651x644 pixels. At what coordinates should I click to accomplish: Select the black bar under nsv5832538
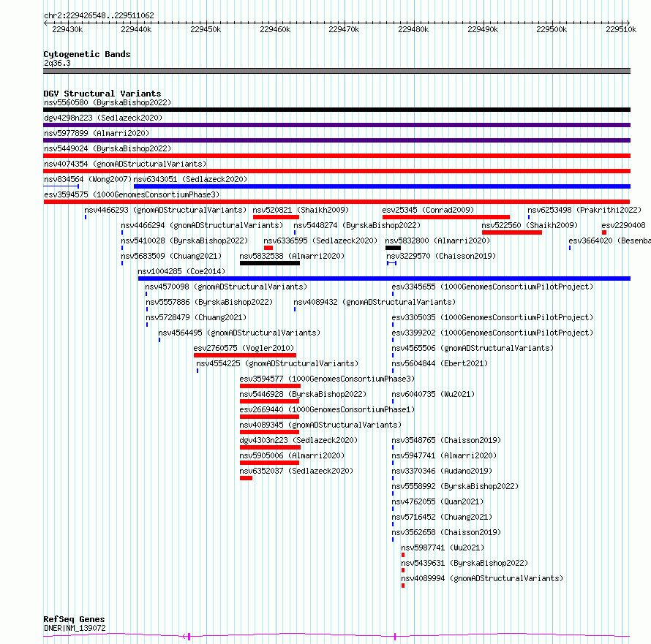[270, 263]
